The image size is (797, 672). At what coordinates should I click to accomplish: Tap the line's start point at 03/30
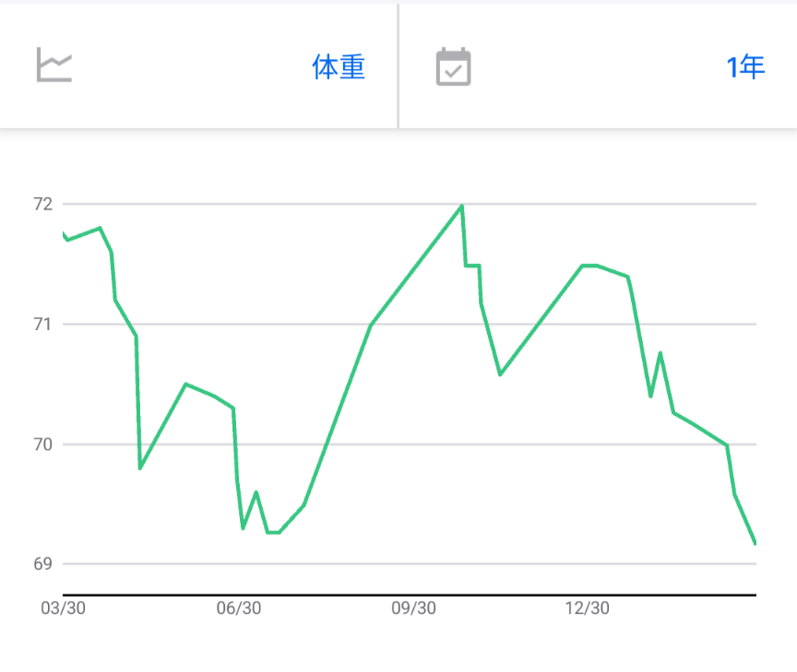point(65,236)
